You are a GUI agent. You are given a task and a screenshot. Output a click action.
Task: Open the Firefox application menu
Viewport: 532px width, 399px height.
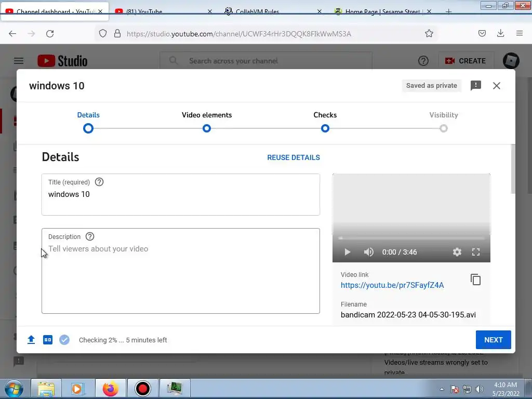pyautogui.click(x=520, y=33)
